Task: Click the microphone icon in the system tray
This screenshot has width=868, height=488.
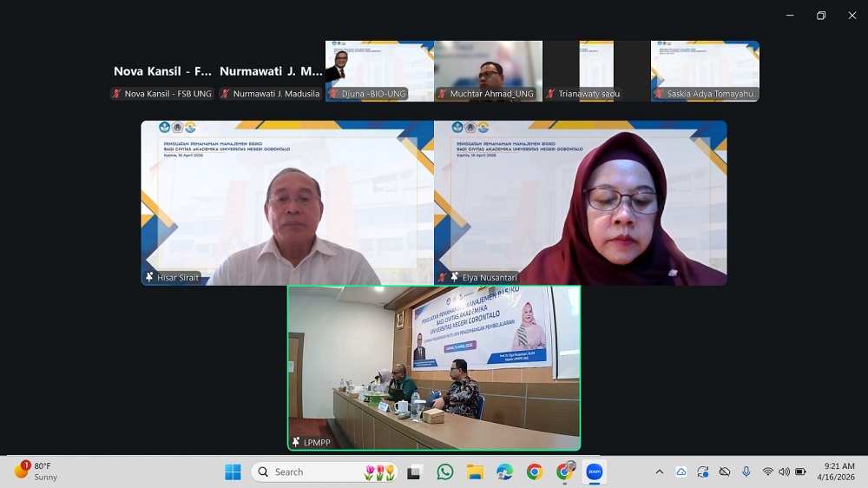Action: 746,472
